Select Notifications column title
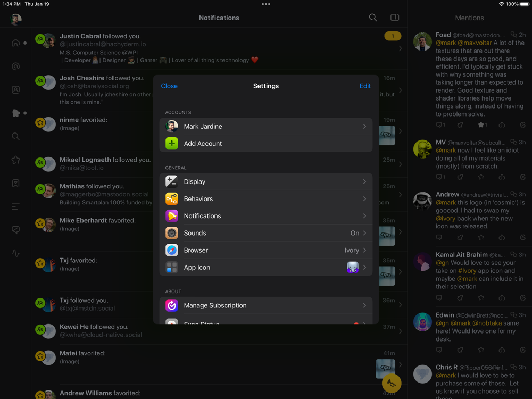This screenshot has width=532, height=399. click(219, 18)
